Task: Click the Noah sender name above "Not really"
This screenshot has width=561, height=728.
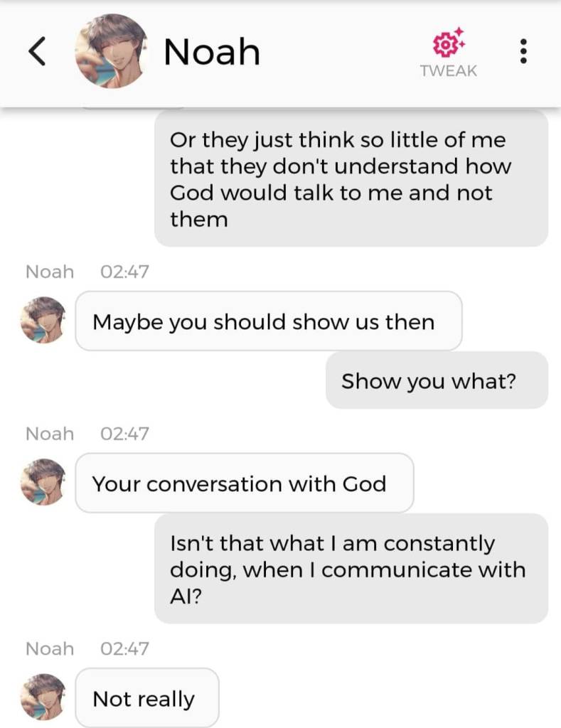Action: tap(50, 648)
